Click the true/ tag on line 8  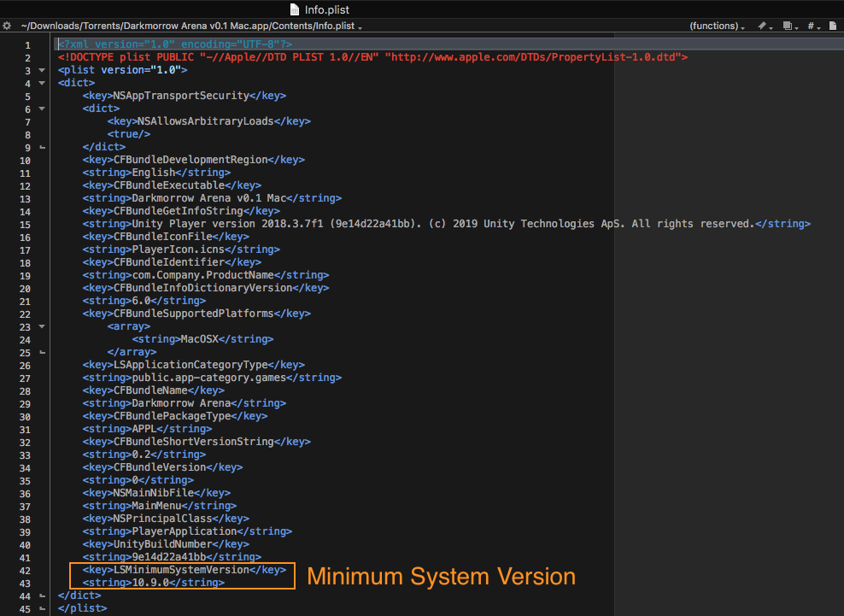point(129,134)
